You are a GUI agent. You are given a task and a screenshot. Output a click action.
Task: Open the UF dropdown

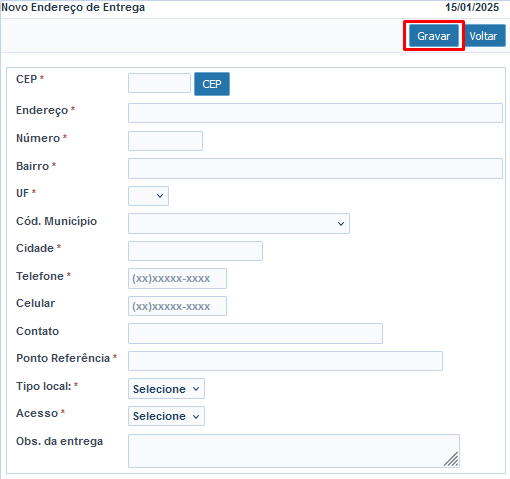click(x=148, y=196)
